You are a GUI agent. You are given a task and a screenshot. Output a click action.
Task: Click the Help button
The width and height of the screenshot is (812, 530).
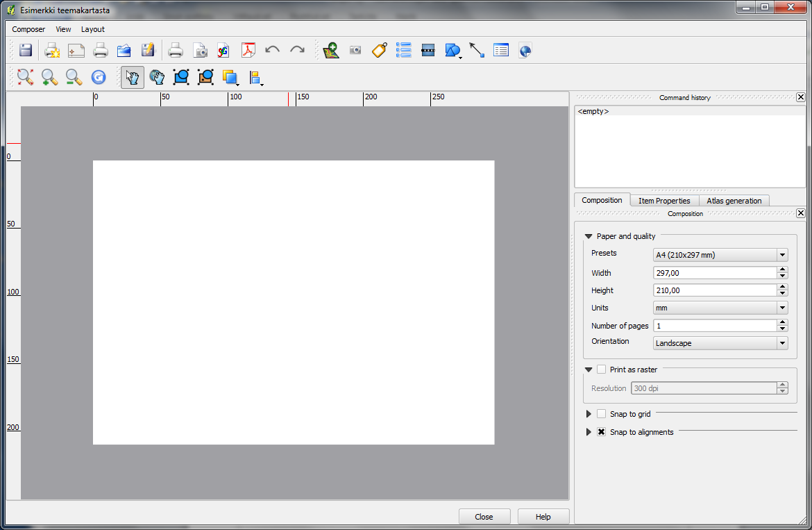click(x=543, y=517)
